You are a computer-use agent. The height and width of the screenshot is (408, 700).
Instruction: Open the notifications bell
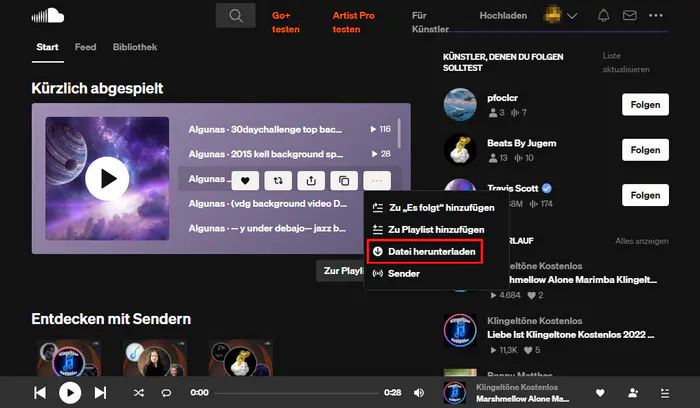click(x=603, y=16)
